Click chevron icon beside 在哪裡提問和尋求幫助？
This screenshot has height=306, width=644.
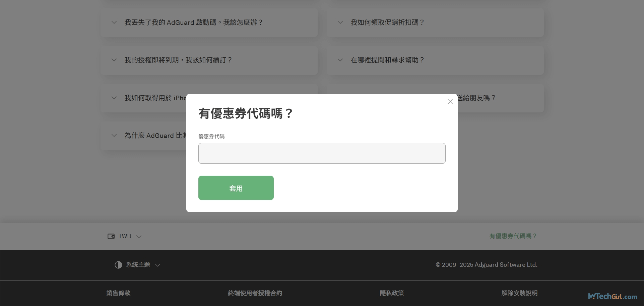(x=340, y=60)
